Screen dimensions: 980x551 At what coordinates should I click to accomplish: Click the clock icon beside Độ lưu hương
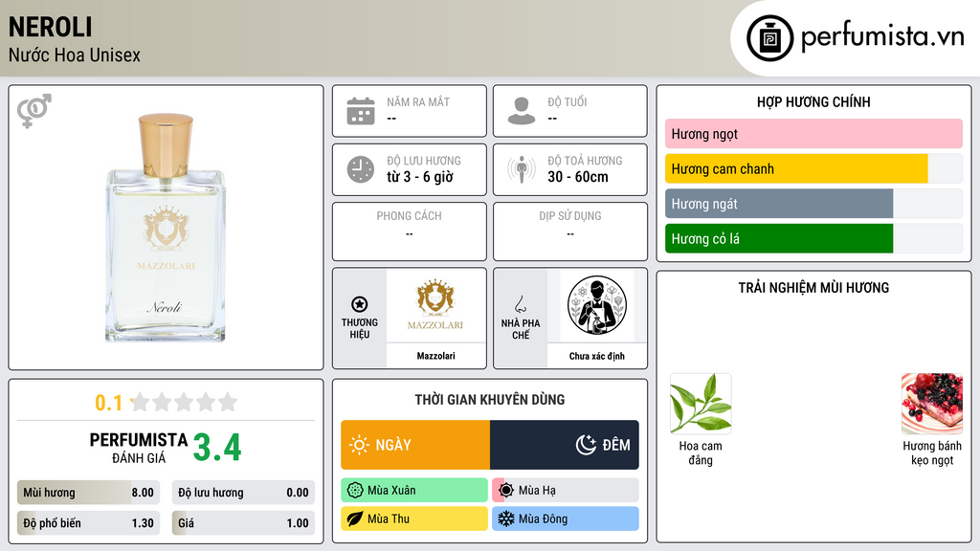(361, 169)
